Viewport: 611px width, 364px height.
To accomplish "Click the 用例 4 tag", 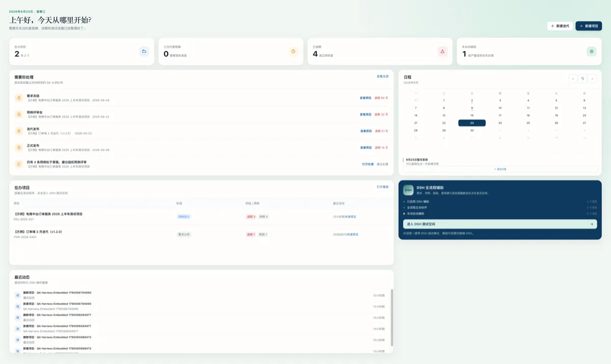I will (263, 216).
